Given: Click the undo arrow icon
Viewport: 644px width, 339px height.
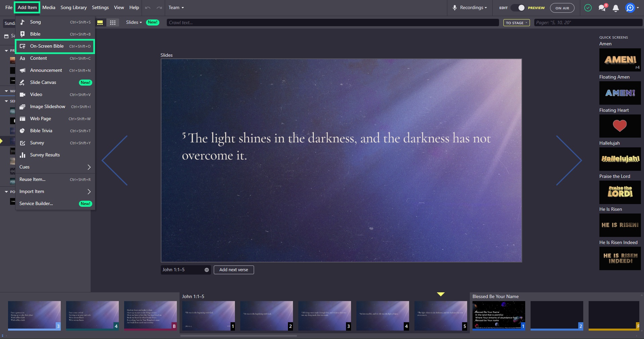Looking at the screenshot, I should [x=148, y=8].
